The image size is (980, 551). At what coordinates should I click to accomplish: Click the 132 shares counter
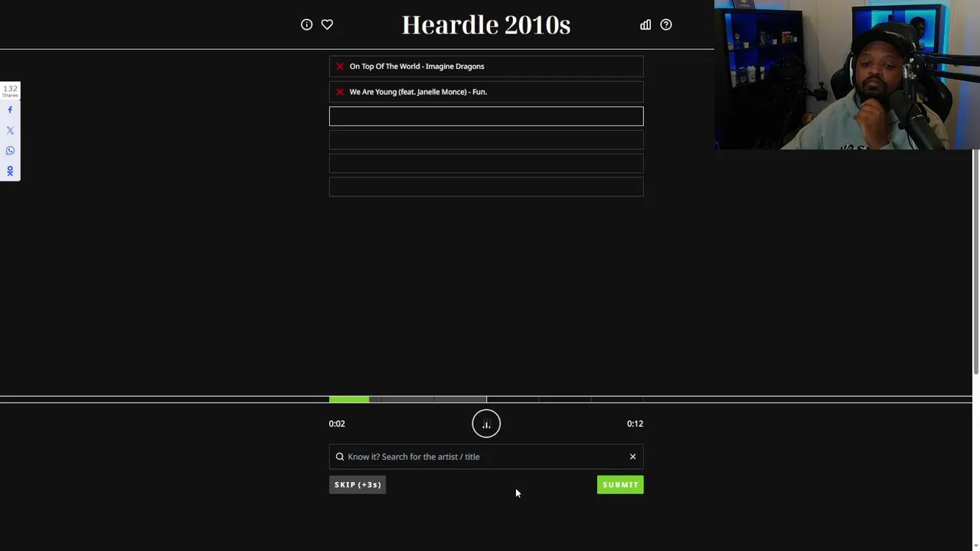click(10, 91)
